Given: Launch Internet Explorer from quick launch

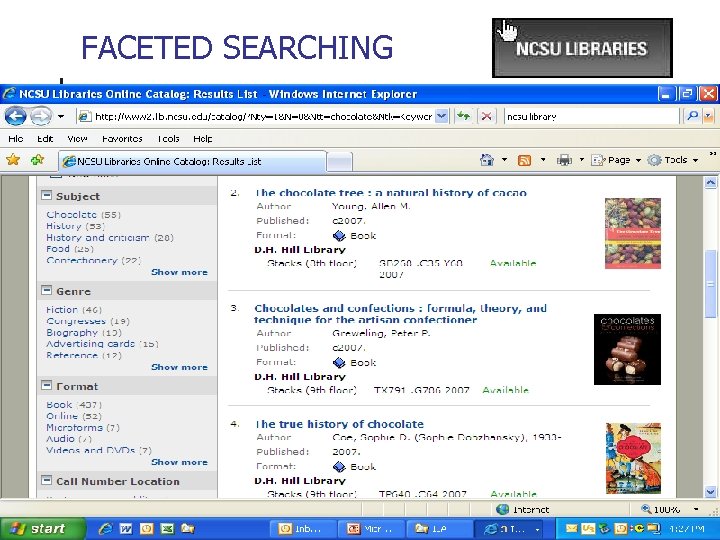Looking at the screenshot, I should 106,529.
